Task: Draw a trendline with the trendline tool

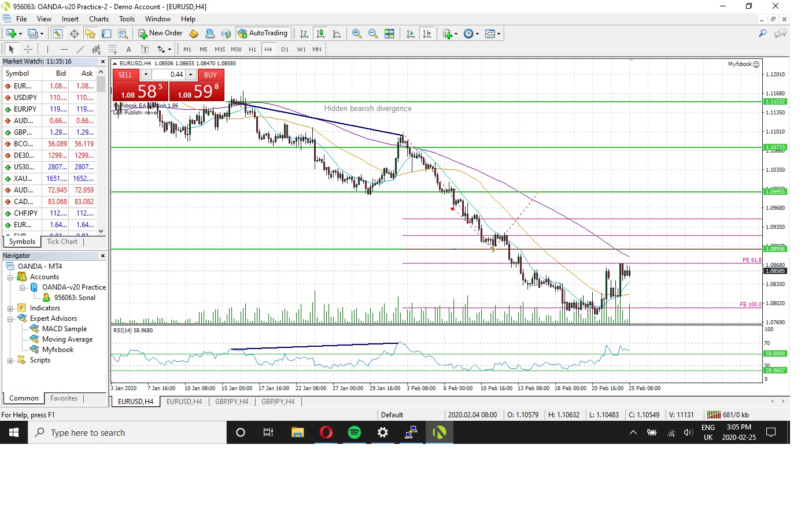Action: (x=80, y=49)
